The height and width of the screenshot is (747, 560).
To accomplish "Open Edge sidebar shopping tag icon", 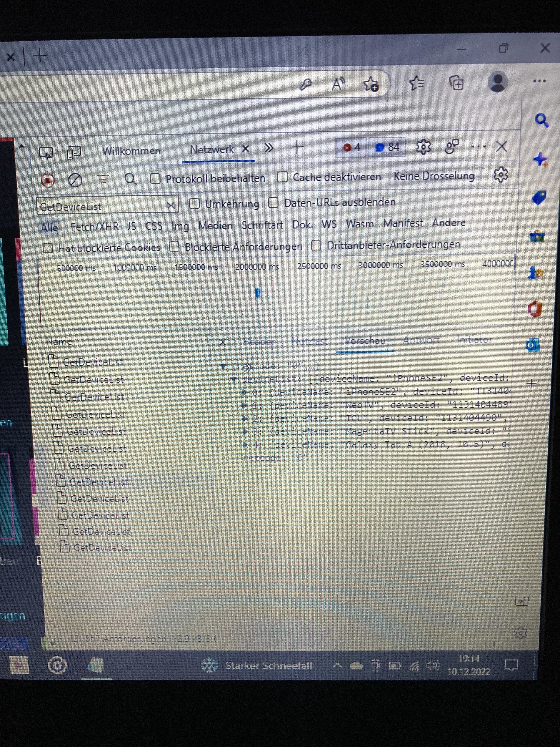I will pos(539,197).
